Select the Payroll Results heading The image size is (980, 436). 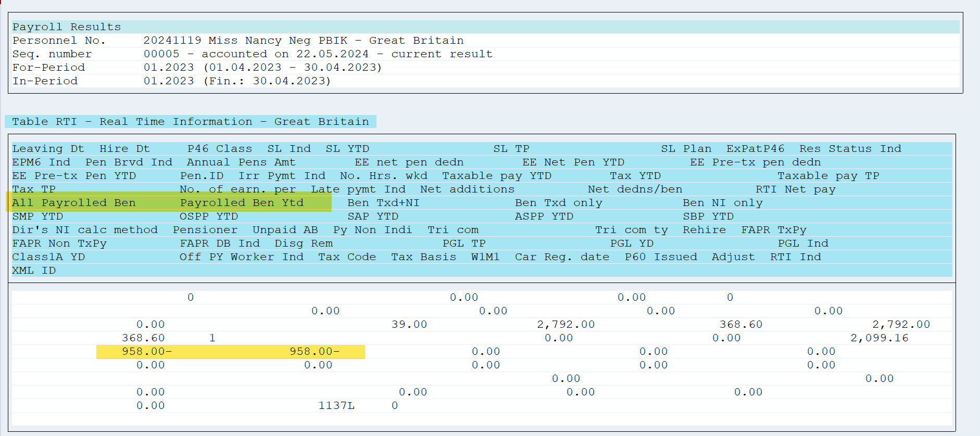coord(67,27)
